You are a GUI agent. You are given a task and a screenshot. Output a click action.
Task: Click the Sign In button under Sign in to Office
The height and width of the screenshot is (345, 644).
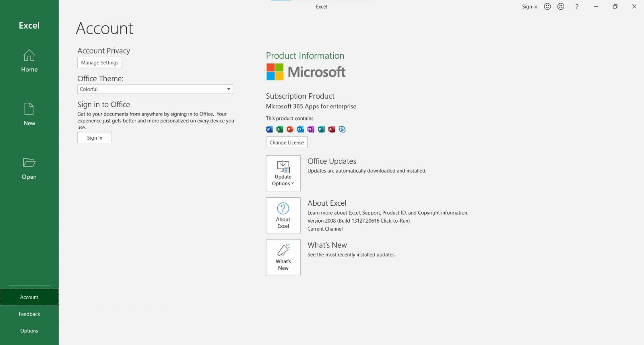(95, 138)
